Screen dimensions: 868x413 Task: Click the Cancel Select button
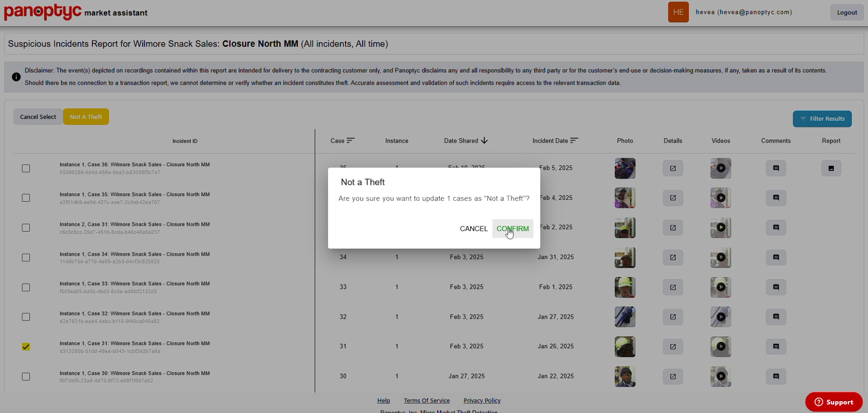(38, 117)
